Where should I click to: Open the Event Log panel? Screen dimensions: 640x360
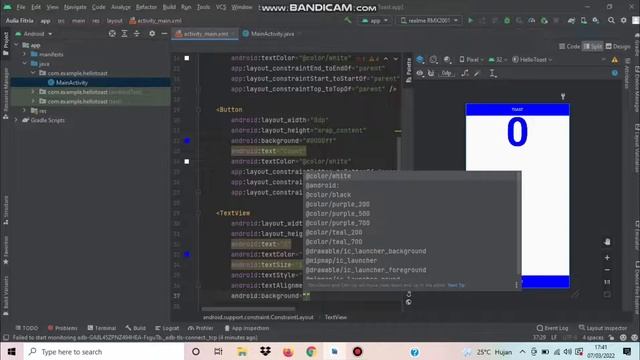click(x=552, y=328)
